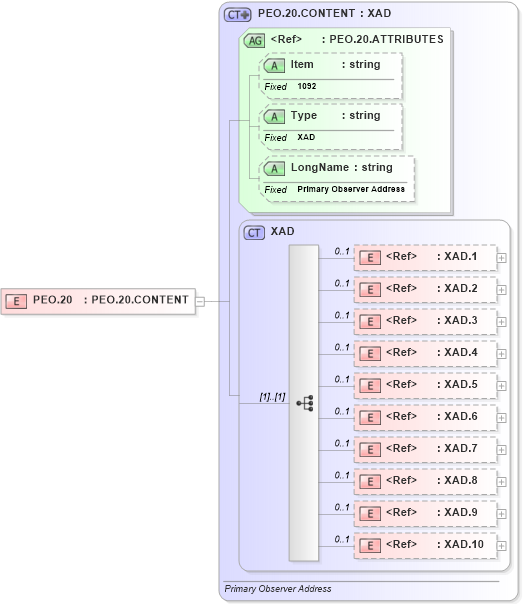Viewport: 523px width, 604px height.
Task: Select the fixed value 1092
Action: (307, 86)
